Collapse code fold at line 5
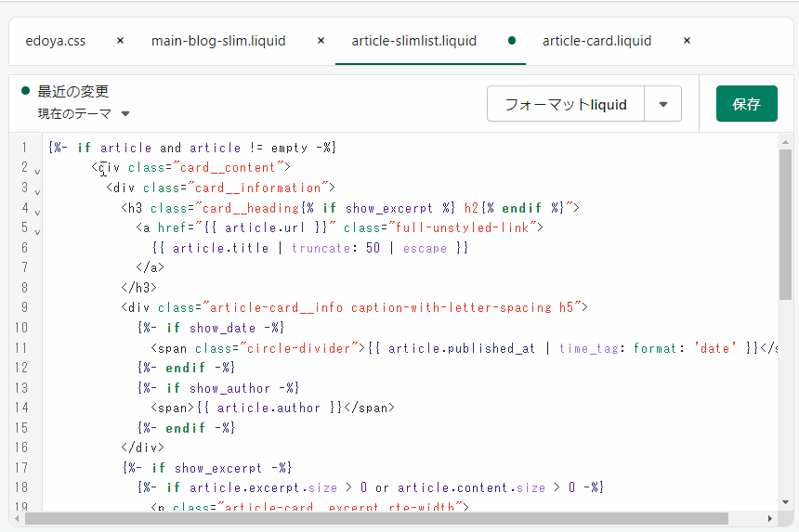Viewport: 799px width, 532px height. click(x=37, y=232)
